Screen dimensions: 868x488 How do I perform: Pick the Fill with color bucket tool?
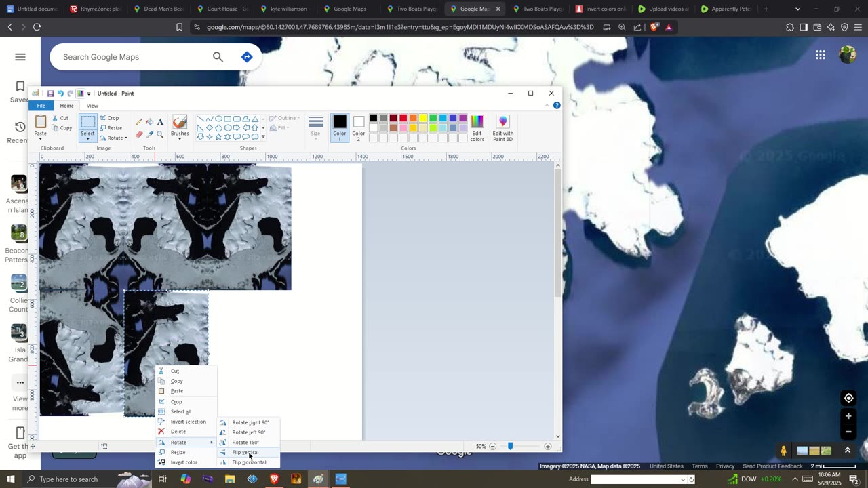click(150, 122)
